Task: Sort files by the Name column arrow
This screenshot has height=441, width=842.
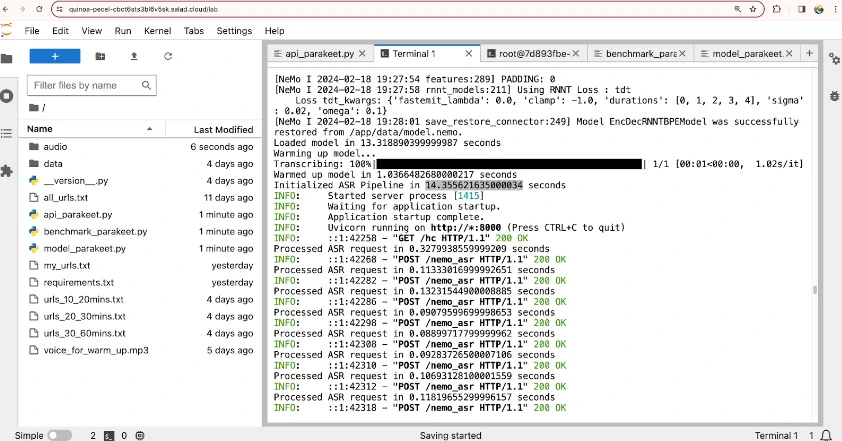Action: 149,129
